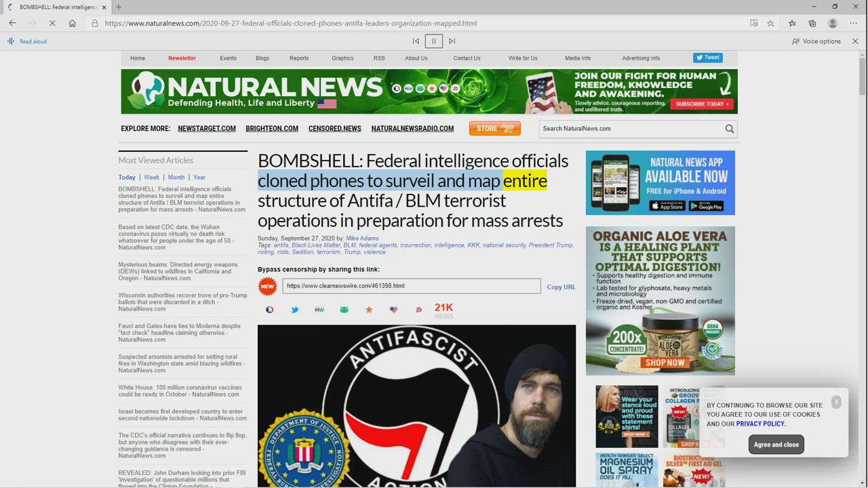This screenshot has width=868, height=488.
Task: Add this page to favorites star
Action: click(x=770, y=23)
